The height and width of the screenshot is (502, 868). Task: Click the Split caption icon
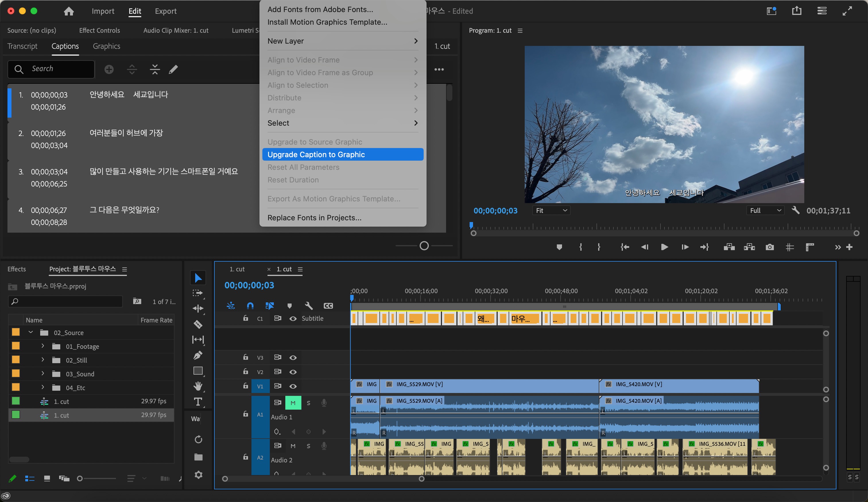(132, 69)
